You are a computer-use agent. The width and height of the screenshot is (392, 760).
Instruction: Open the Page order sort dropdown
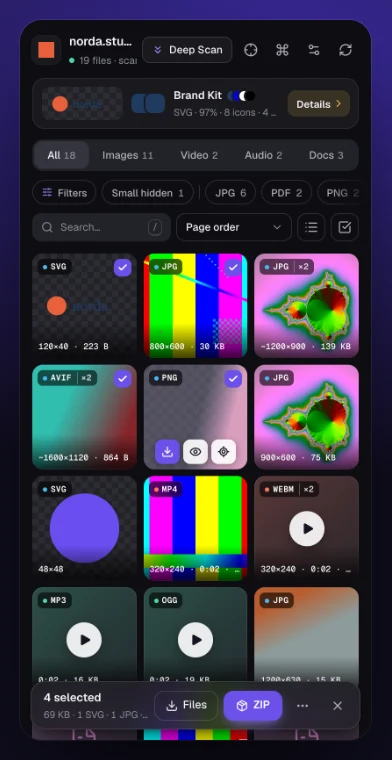(234, 227)
